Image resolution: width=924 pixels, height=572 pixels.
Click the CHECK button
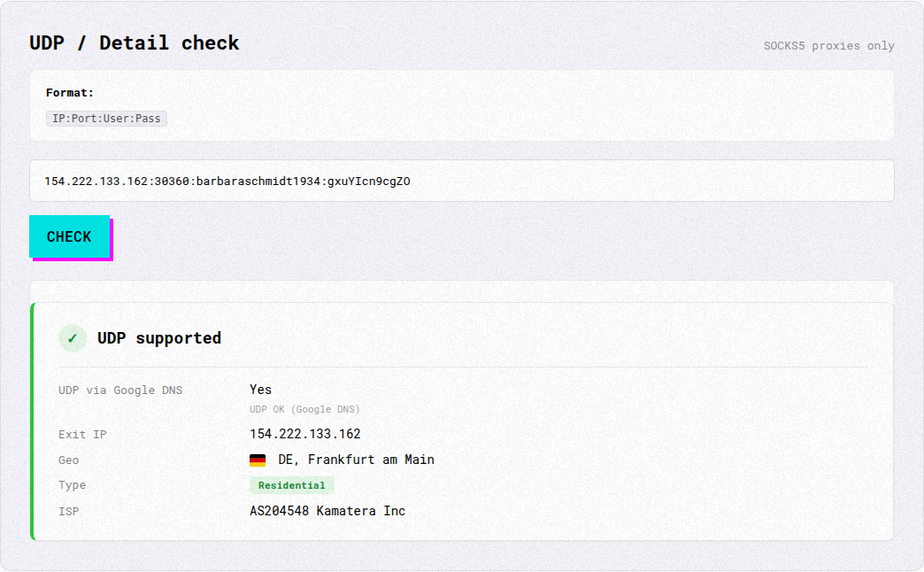pyautogui.click(x=70, y=236)
